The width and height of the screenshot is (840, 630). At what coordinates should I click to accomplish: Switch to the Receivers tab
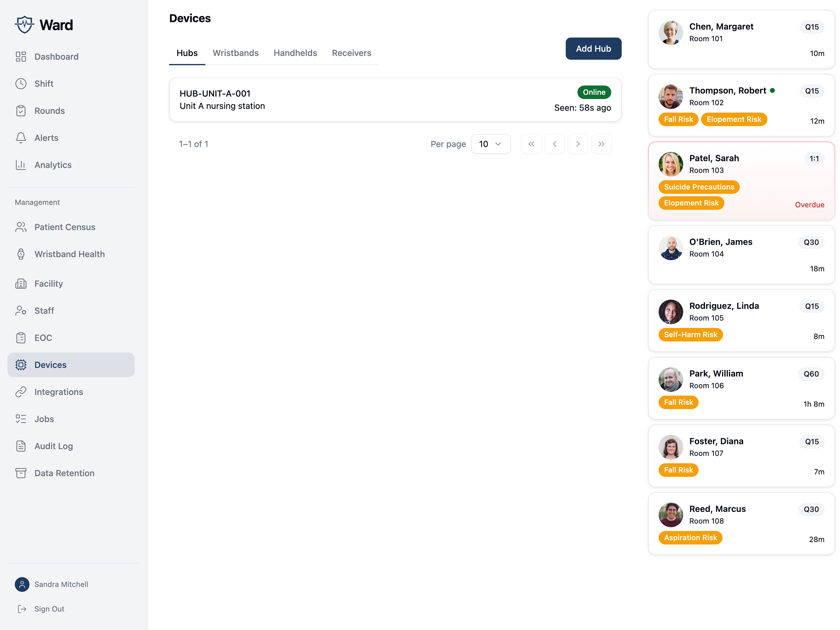[351, 53]
